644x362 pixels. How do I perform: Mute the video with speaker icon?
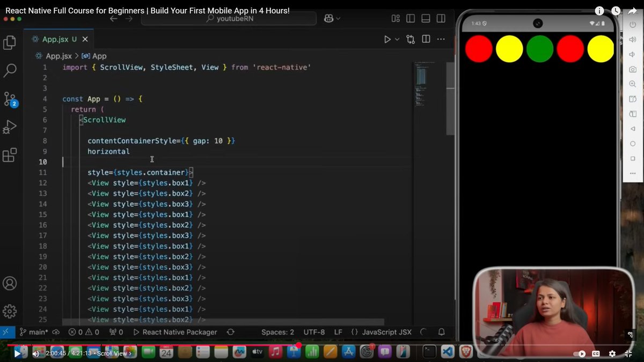coord(36,353)
